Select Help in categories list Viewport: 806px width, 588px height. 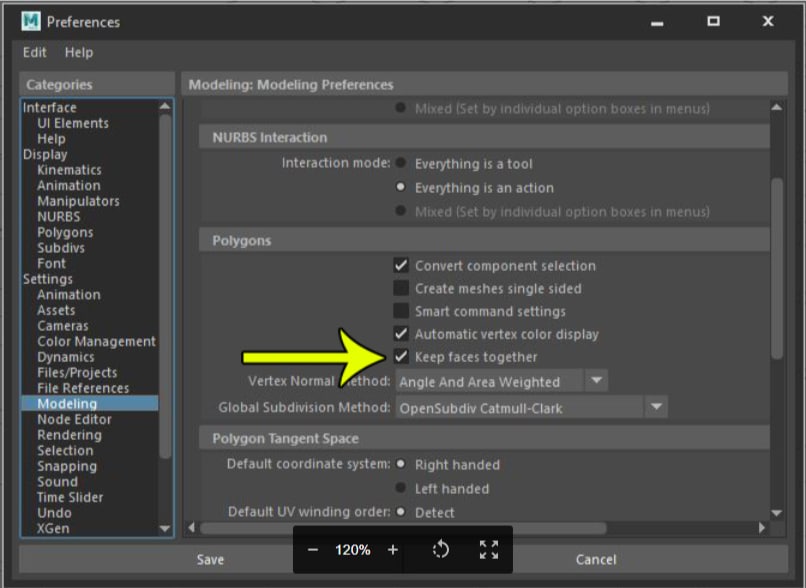[51, 139]
